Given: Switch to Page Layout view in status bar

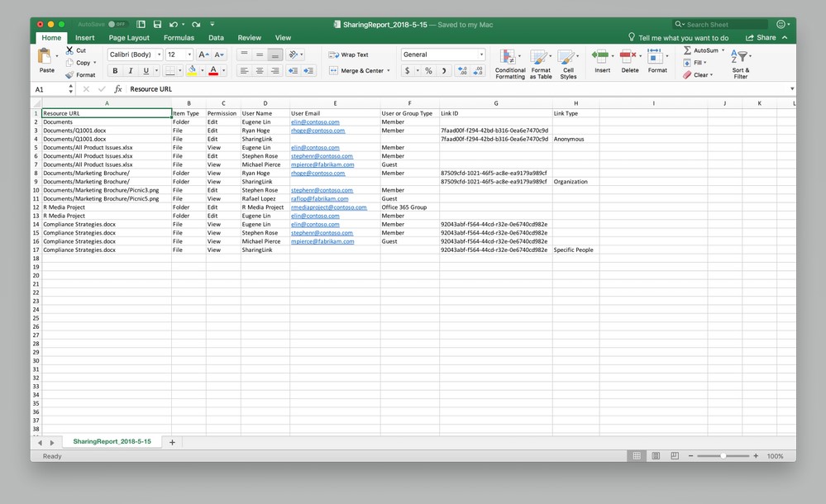Looking at the screenshot, I should click(x=656, y=456).
